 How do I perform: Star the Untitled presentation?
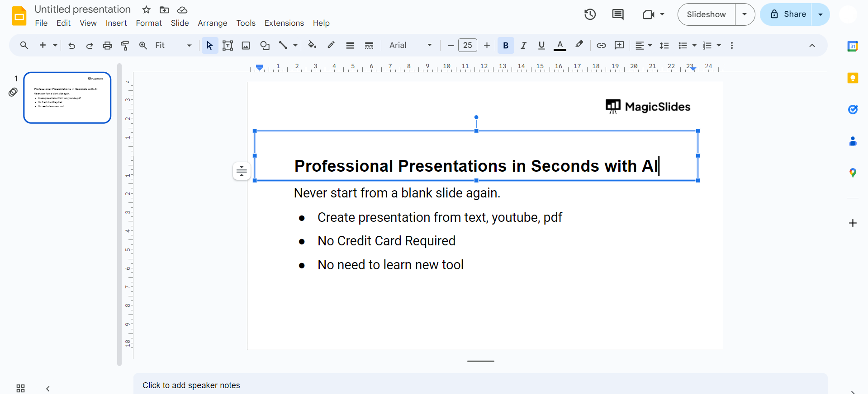point(146,9)
